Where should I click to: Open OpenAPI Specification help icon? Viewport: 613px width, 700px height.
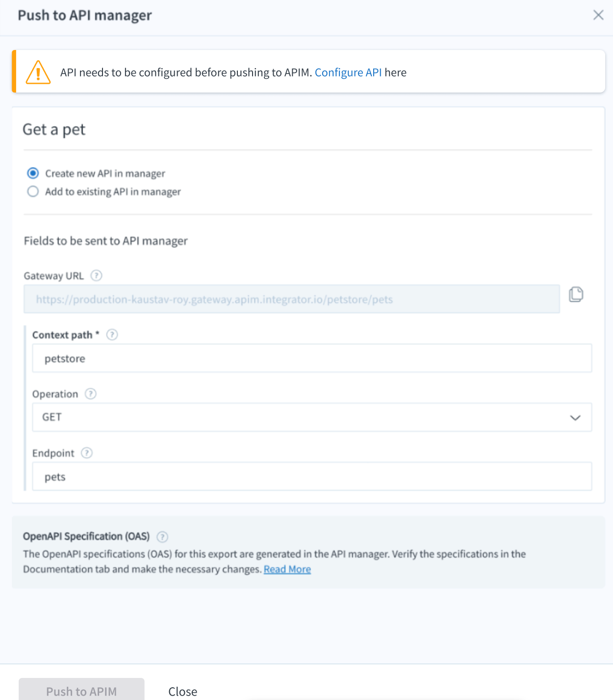[x=162, y=537]
